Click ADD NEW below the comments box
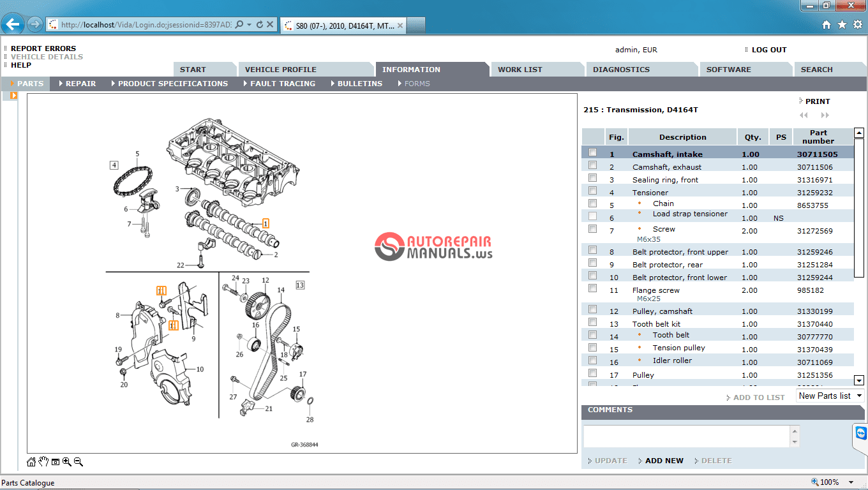 [664, 460]
